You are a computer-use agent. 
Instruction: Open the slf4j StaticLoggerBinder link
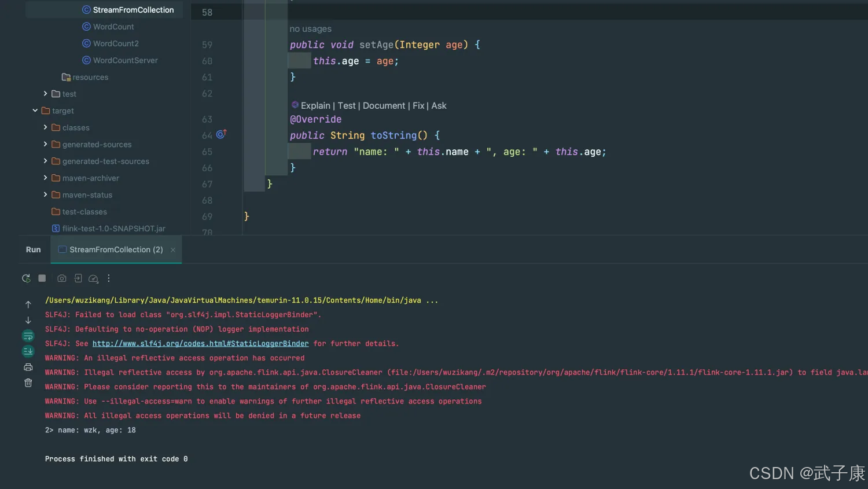[x=200, y=344]
